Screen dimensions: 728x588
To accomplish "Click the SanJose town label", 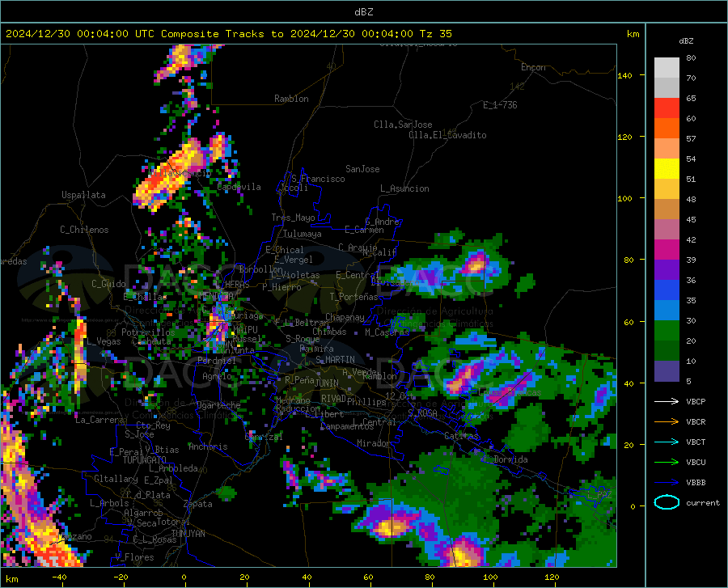I will 362,169.
